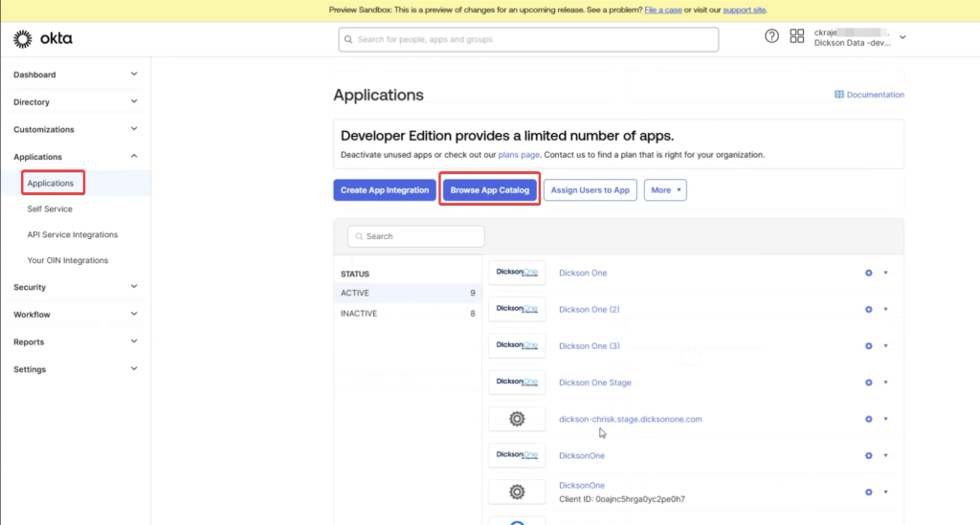Click gear logo of dickson-chrisk.stage.dicksonone.com app
Viewport: 980px width, 525px height.
(x=517, y=419)
